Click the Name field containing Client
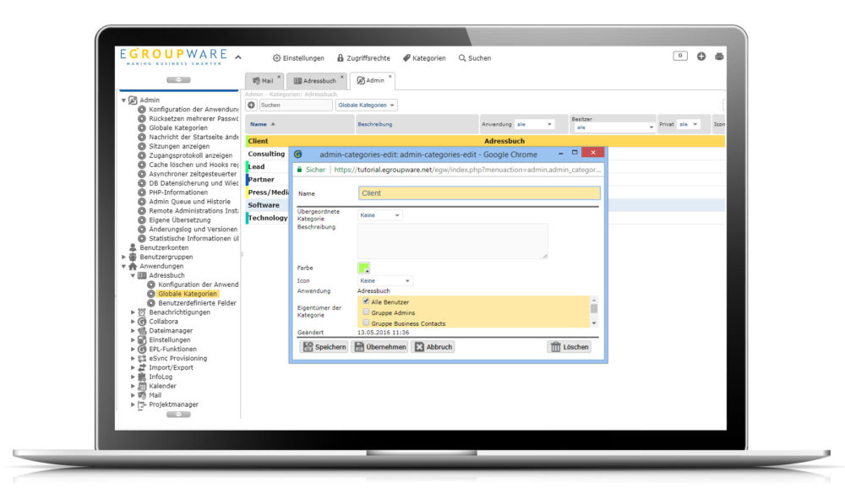 pos(478,193)
